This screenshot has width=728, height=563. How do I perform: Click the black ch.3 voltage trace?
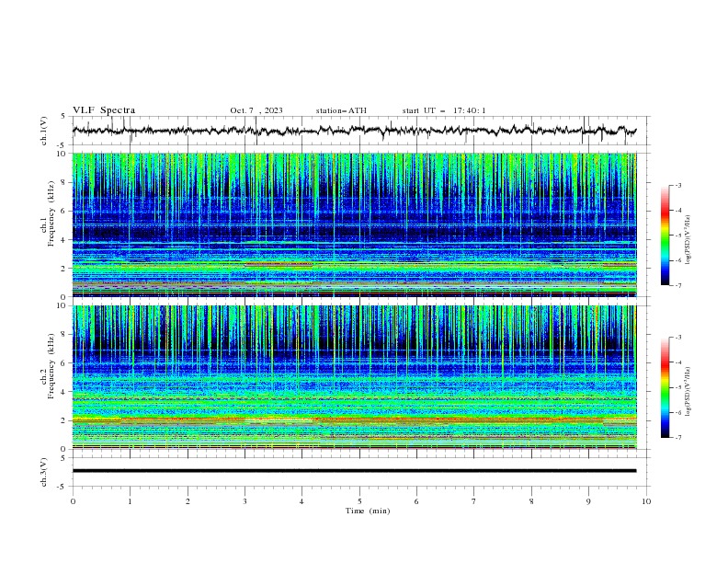pos(354,471)
